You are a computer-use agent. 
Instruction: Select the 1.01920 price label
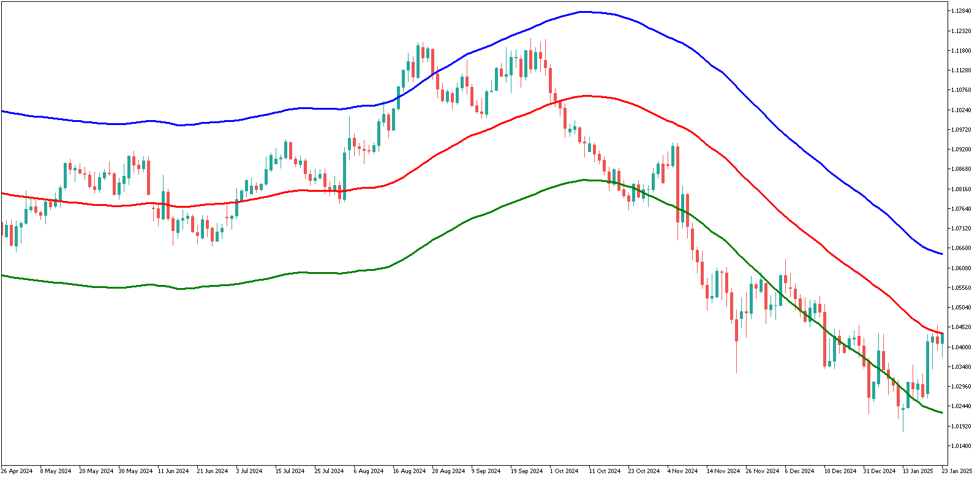[x=961, y=426]
